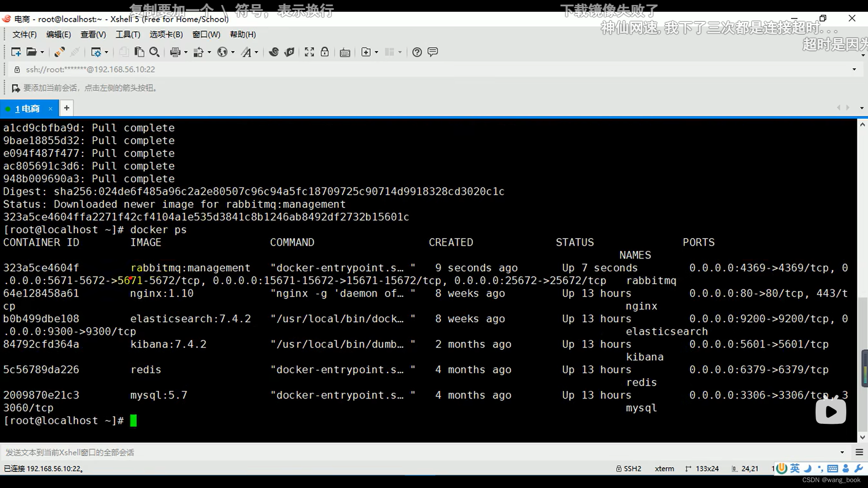
Task: Click the Find magnifier icon
Action: tap(154, 52)
